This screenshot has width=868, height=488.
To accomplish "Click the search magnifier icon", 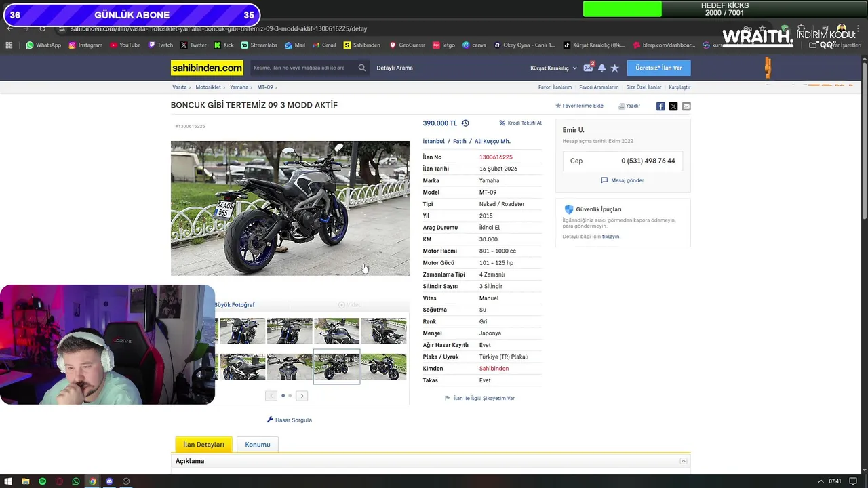I will [362, 68].
